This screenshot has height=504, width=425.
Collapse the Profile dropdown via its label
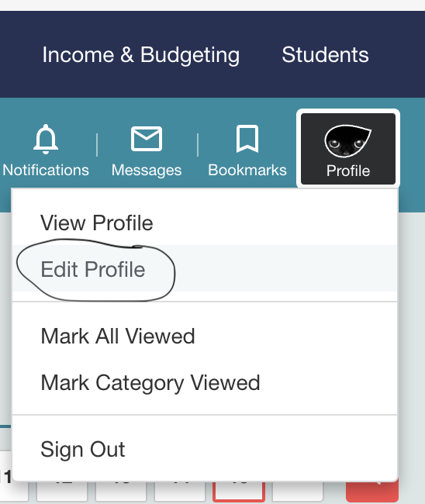(x=348, y=171)
